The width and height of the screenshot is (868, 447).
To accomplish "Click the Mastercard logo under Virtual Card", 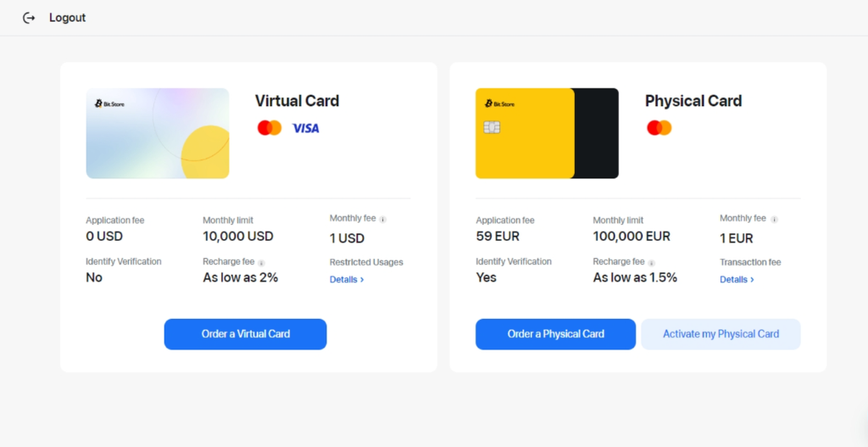I will [x=270, y=128].
